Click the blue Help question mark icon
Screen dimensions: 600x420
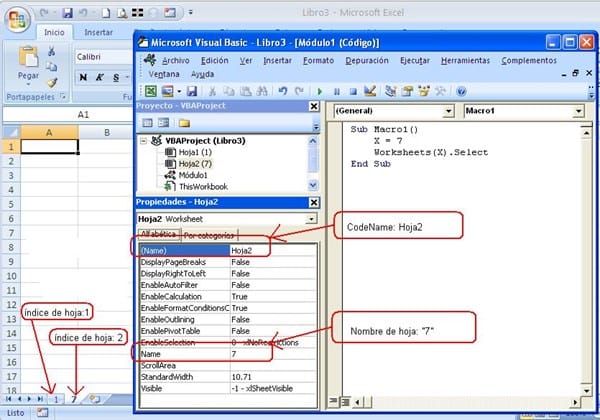(461, 91)
